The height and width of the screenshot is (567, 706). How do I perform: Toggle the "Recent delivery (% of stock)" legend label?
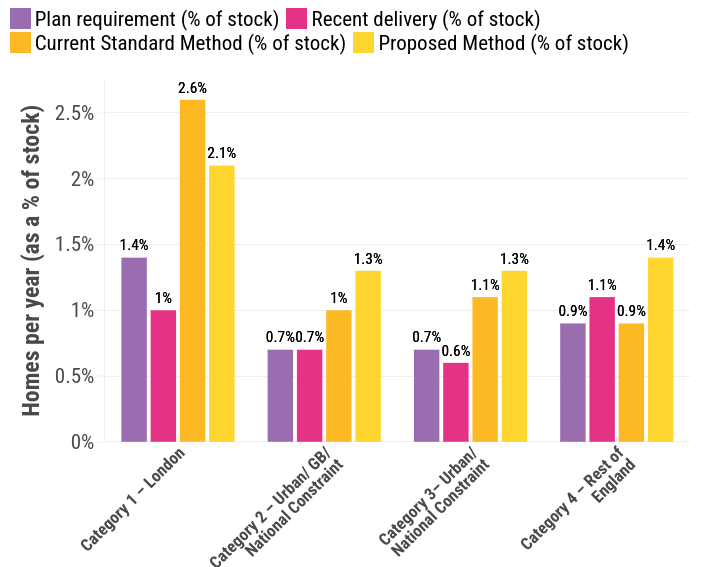(x=426, y=18)
